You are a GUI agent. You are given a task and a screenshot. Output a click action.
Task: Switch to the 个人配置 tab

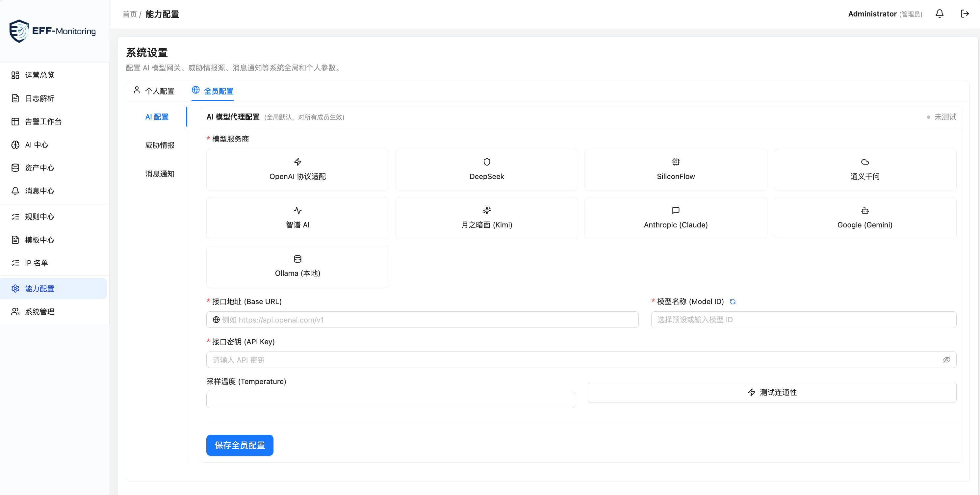(154, 91)
